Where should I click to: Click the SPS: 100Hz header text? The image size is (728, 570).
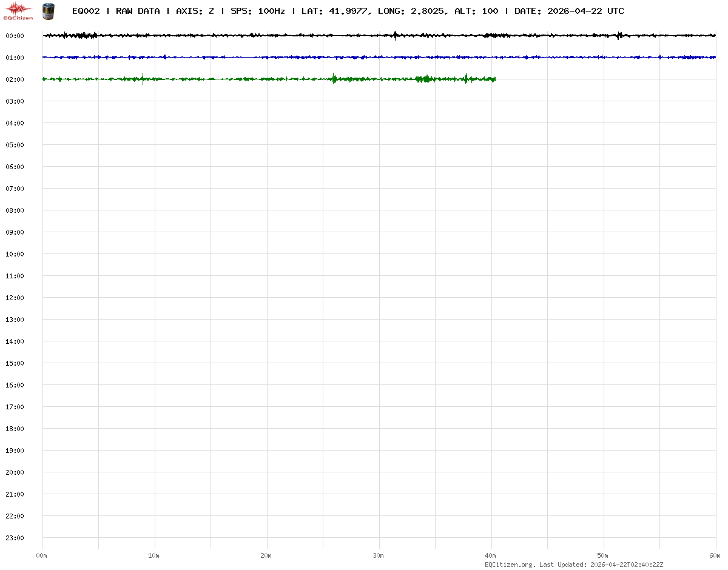[x=258, y=11]
